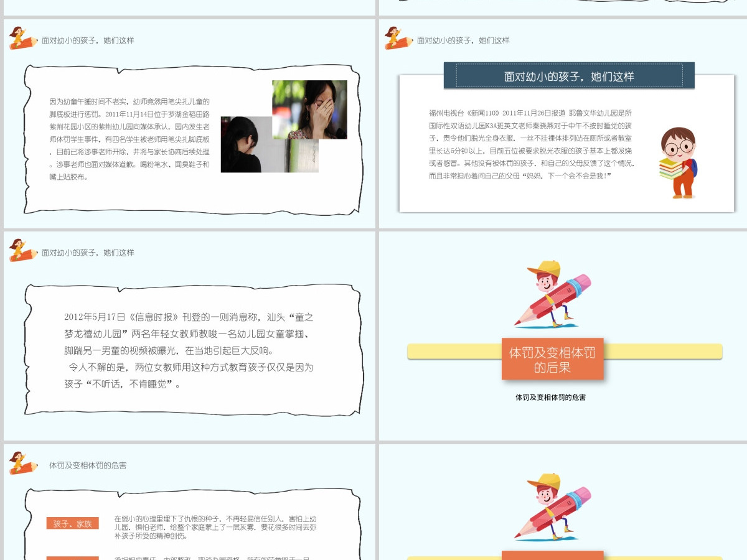Select the paragraph starting 因为幼童午睡时间不老实

129,139
